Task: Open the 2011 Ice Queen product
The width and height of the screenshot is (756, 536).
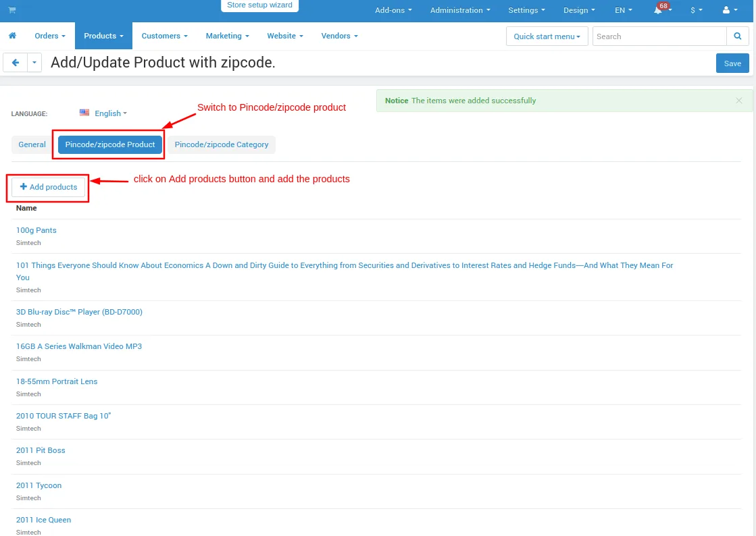Action: pyautogui.click(x=43, y=520)
